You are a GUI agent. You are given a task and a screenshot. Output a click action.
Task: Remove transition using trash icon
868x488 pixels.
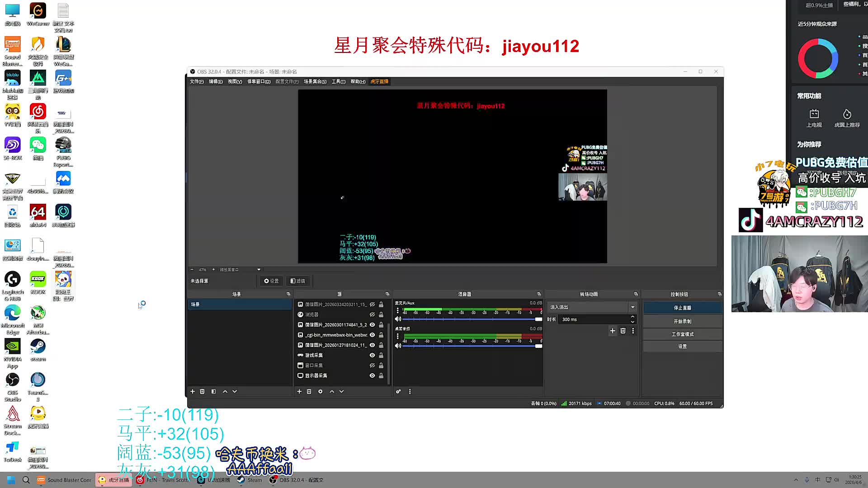click(623, 331)
